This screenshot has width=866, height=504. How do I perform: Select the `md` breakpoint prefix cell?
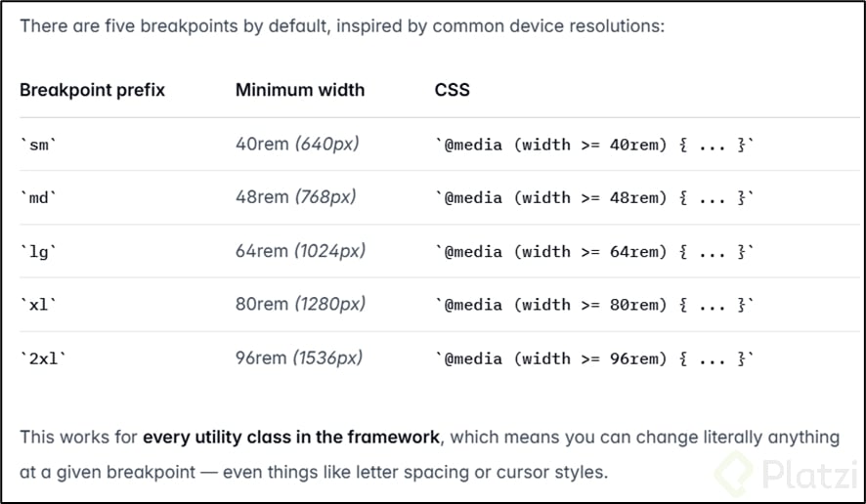[x=40, y=198]
